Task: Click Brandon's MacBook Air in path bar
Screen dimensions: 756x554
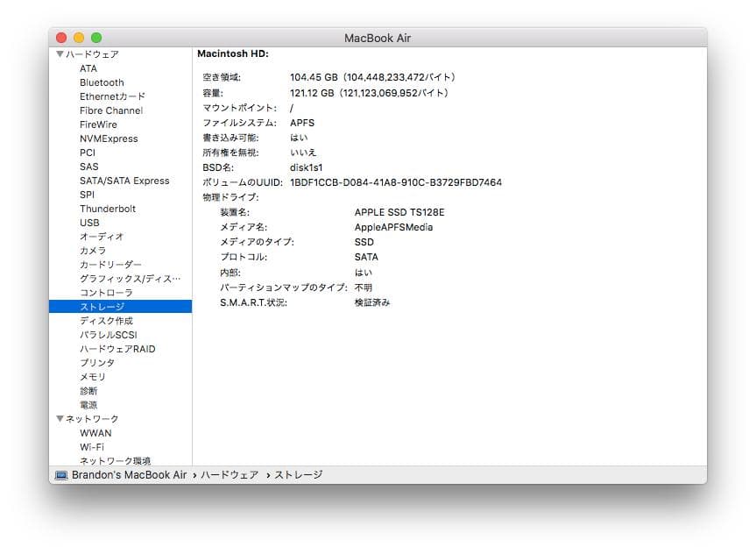Action: point(130,475)
